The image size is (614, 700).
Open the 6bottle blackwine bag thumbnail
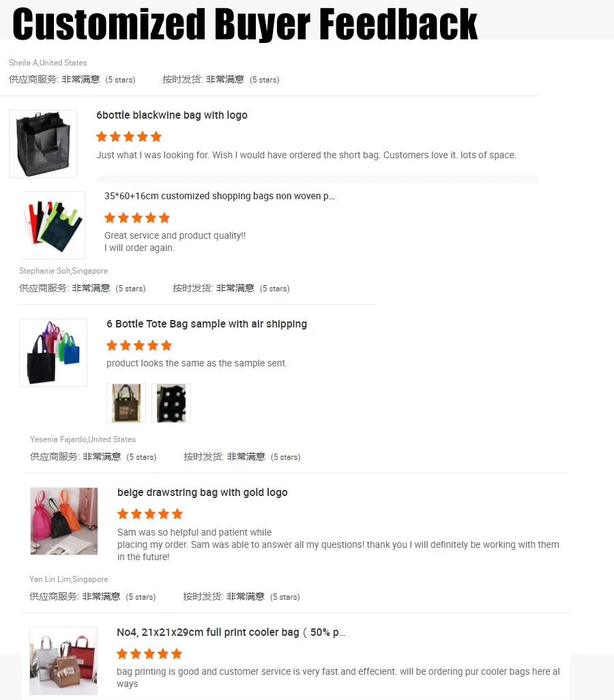[x=43, y=144]
